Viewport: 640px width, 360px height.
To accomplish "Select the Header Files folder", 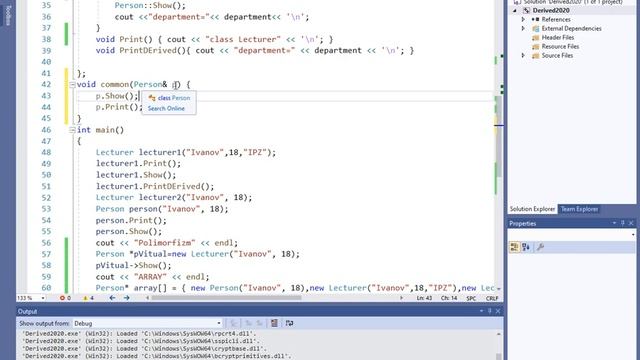I will (x=558, y=38).
